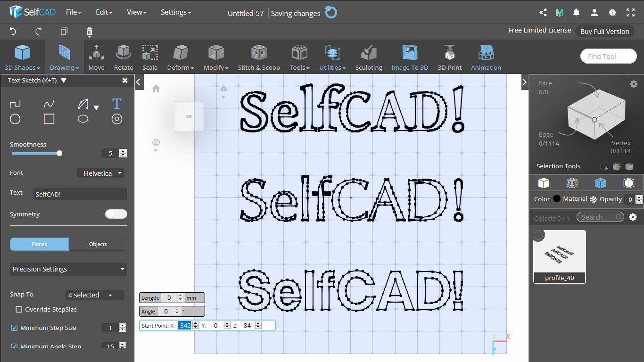
Task: Select the polyline sketch tool
Action: [15, 104]
